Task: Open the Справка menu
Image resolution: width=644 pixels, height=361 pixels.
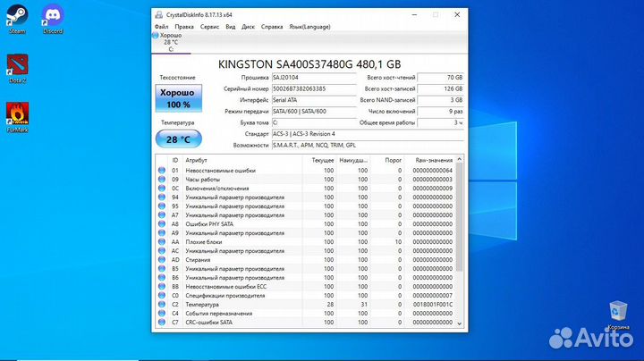Action: coord(272,27)
